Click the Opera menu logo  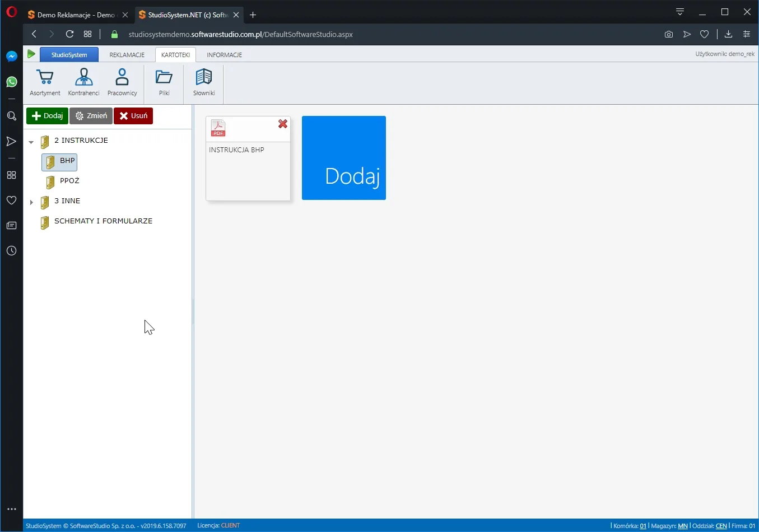tap(11, 12)
